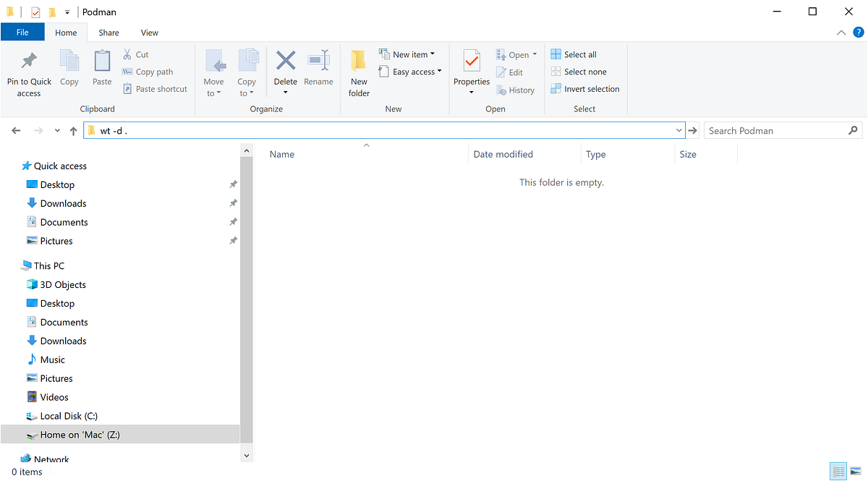Open the History icon in the Open group

tap(516, 90)
